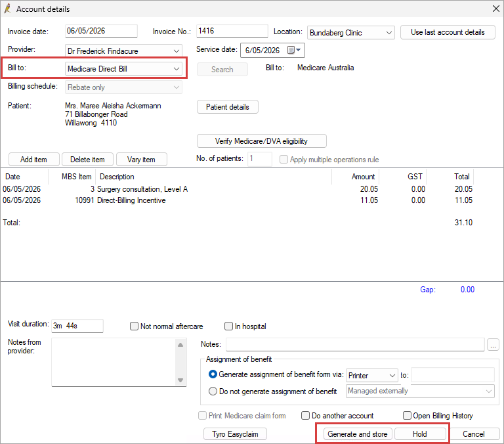
Task: Click the Account details window app icon
Action: pyautogui.click(x=7, y=9)
